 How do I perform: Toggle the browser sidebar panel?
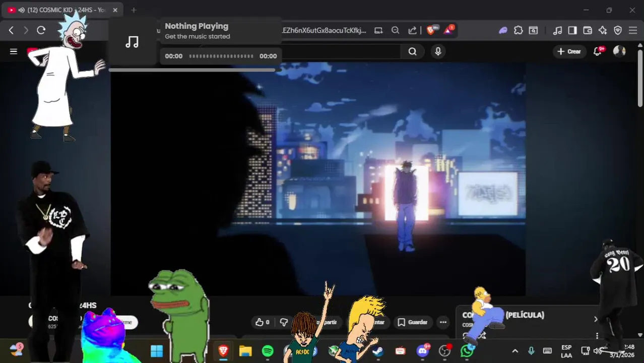point(572,30)
